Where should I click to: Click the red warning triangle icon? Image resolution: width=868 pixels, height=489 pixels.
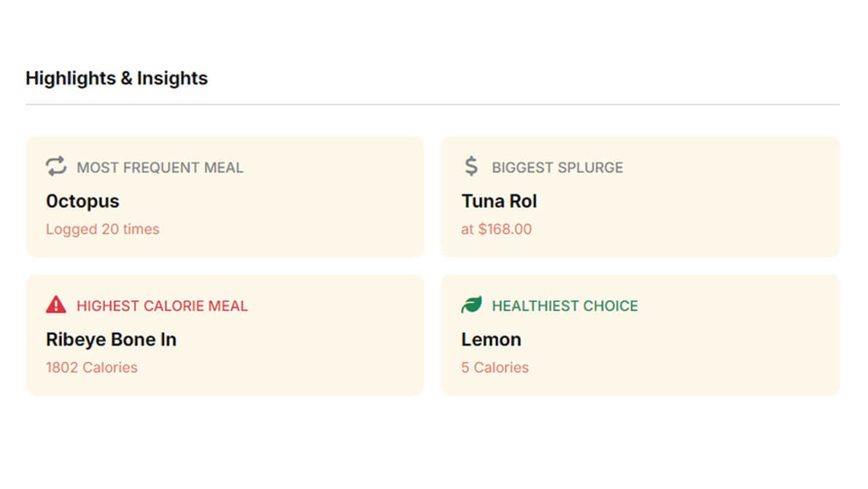(56, 304)
